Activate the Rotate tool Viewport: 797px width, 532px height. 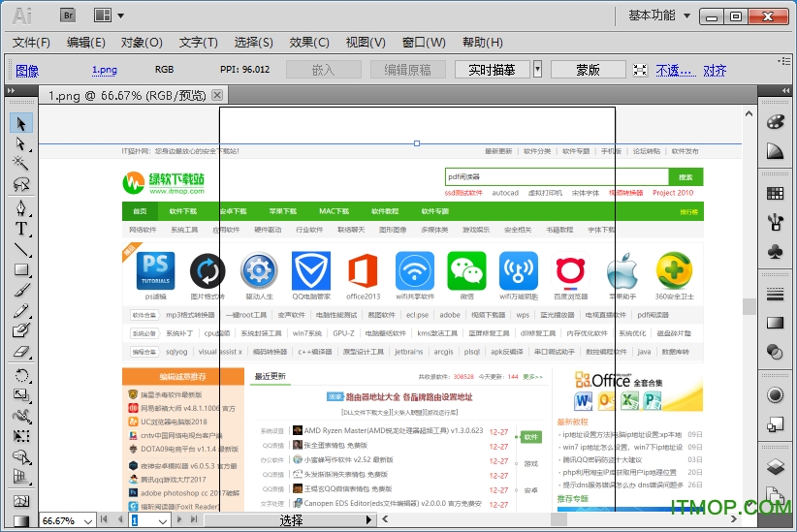20,375
